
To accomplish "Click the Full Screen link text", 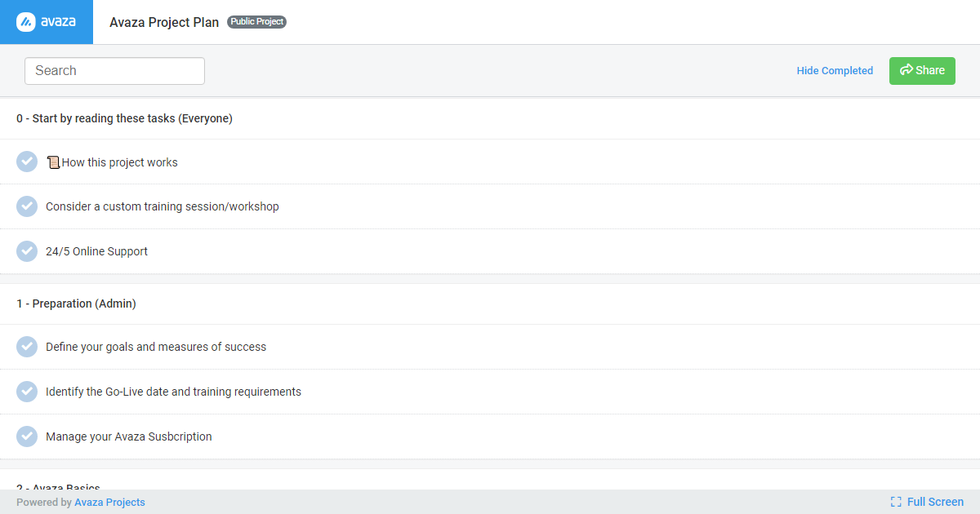I will pyautogui.click(x=935, y=502).
